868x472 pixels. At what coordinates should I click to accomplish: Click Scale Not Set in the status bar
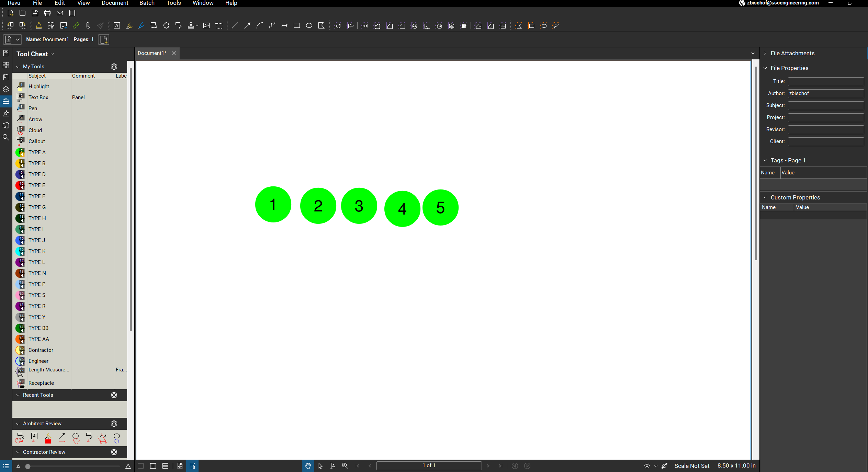coord(692,466)
